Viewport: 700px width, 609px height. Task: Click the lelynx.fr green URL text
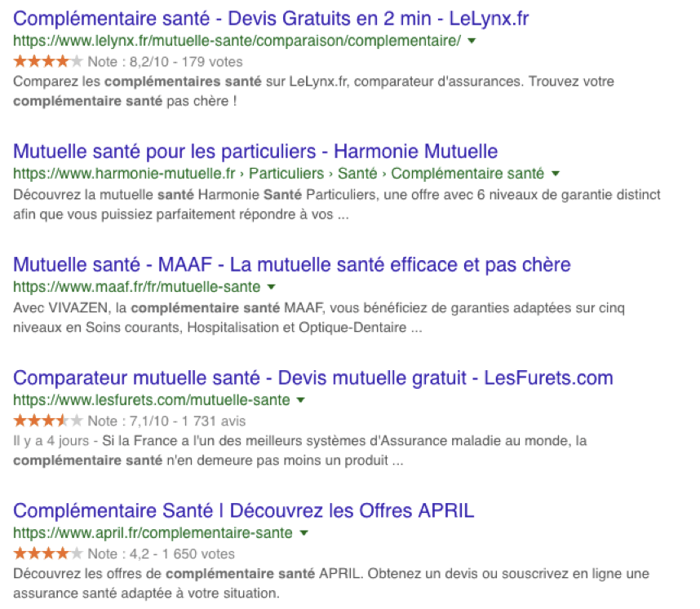(x=237, y=41)
